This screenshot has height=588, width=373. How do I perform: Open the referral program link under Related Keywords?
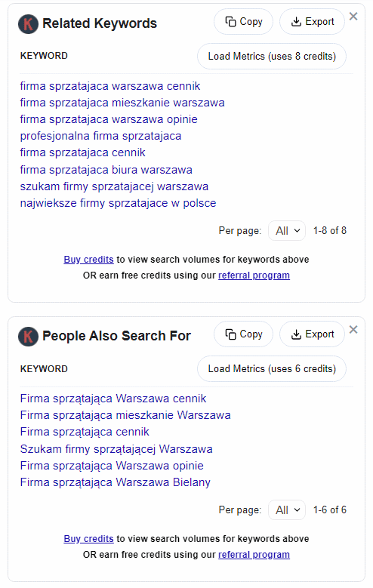(x=254, y=276)
